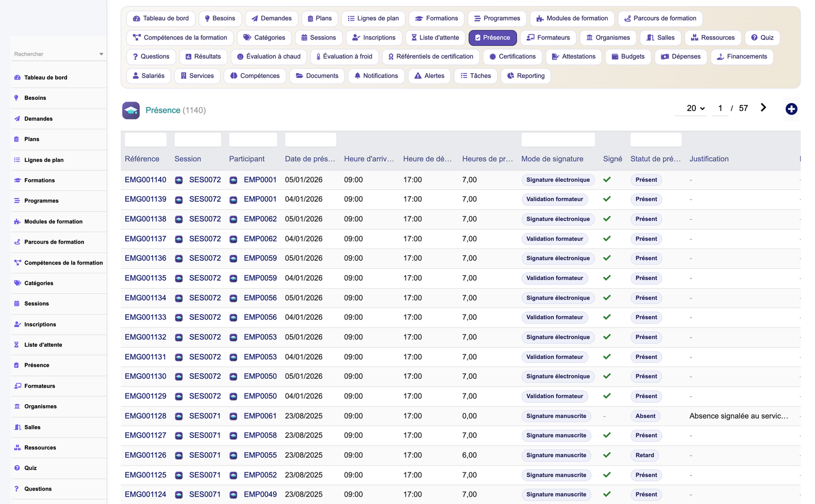
Task: Click the Liste d'attente hourglass icon in sidebar
Action: point(17,344)
